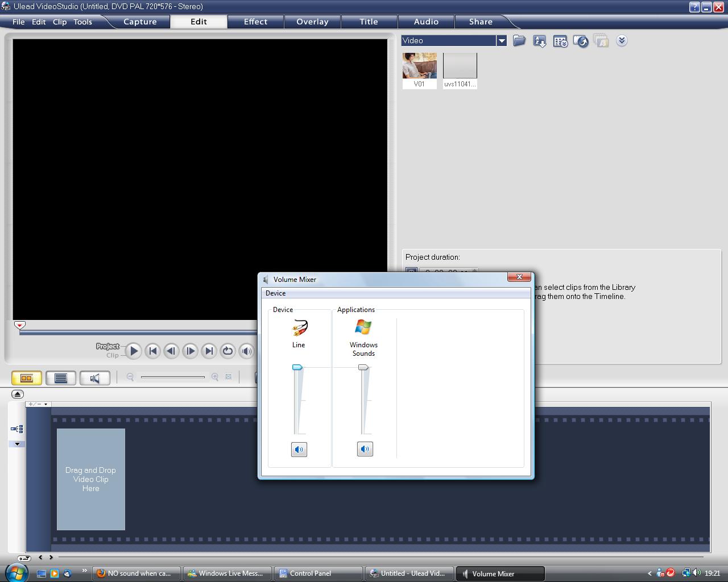728x582 pixels.
Task: Close the Volume Mixer window
Action: (x=519, y=277)
